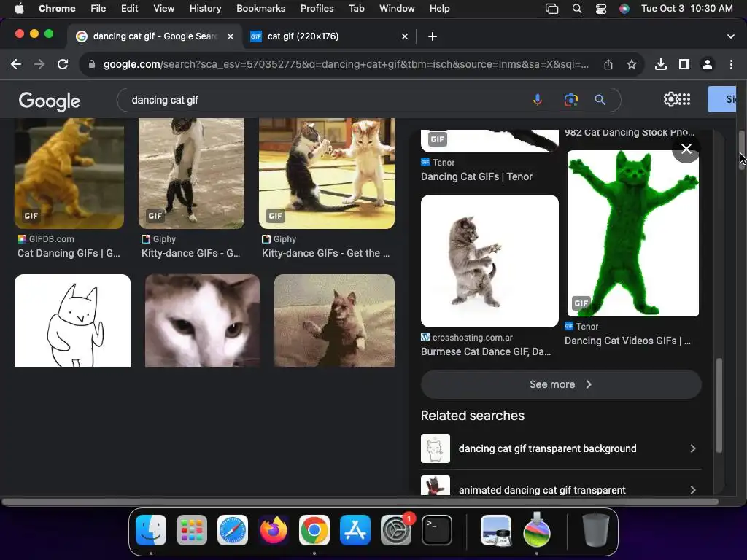Open the File menu
The height and width of the screenshot is (560, 747).
point(98,8)
